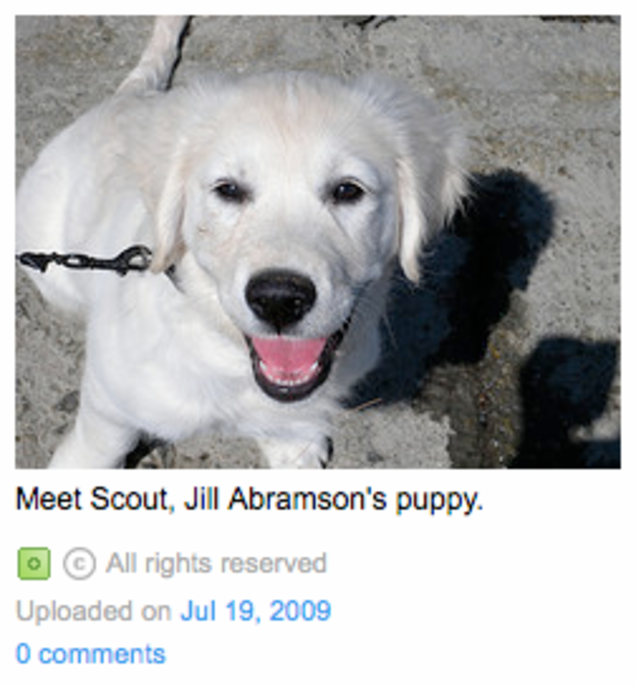Click the word comments below the date
Viewport: 636px width, 686px height.
point(102,654)
